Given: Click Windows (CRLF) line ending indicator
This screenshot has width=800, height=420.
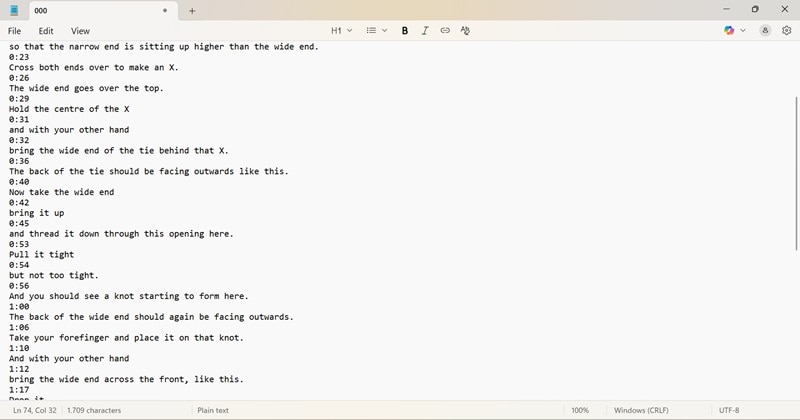Looking at the screenshot, I should pos(641,410).
